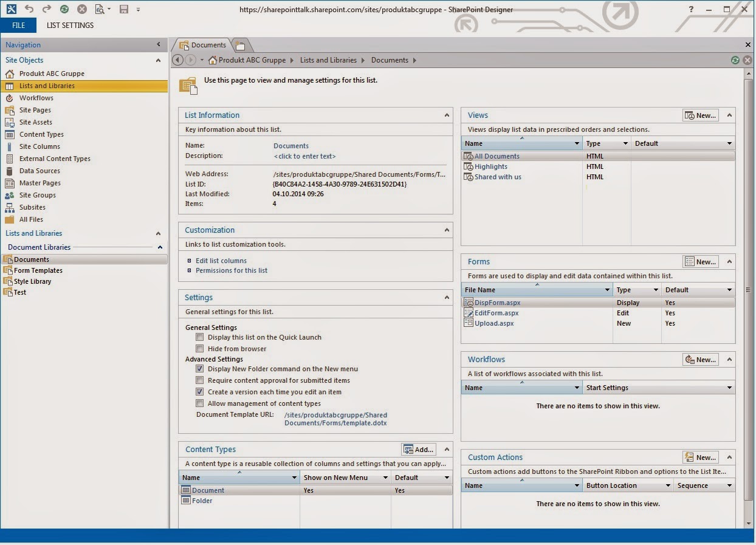Click Add in the Content Types panel
Viewport: 756px width, 545px height.
pos(418,449)
